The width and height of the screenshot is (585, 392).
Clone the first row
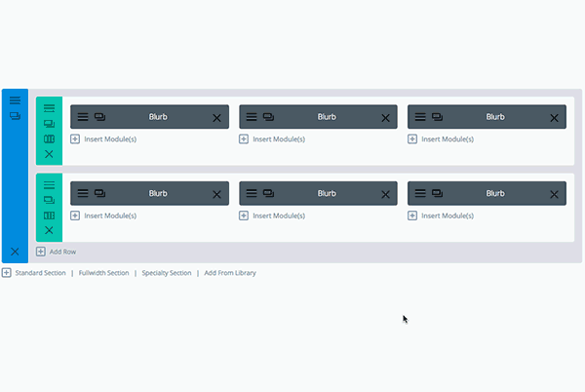pyautogui.click(x=49, y=124)
